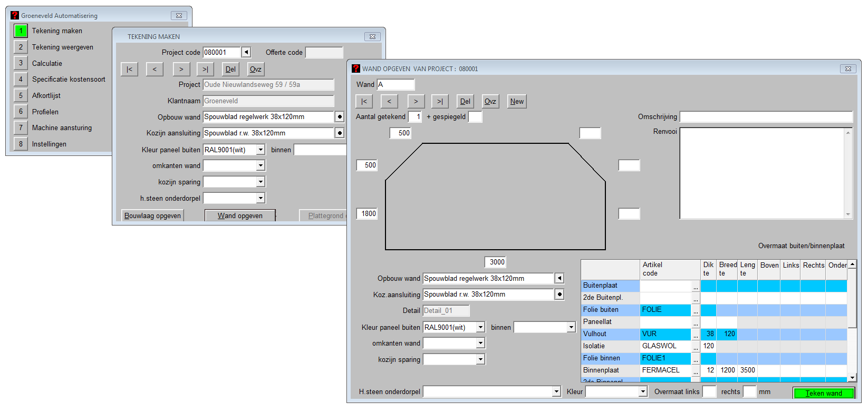Open browse button for Buitenplaat artikel code

pyautogui.click(x=696, y=286)
